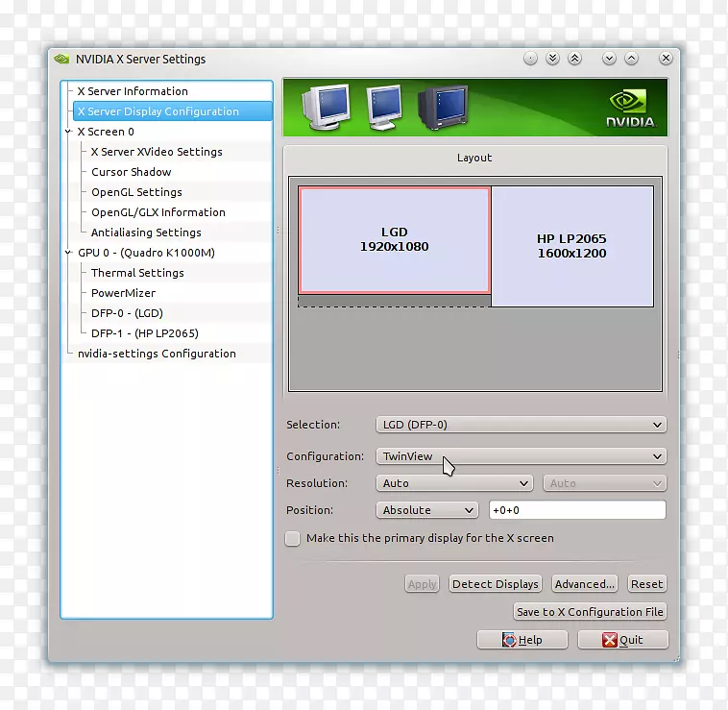Open X Server XVideo Settings

(x=157, y=152)
